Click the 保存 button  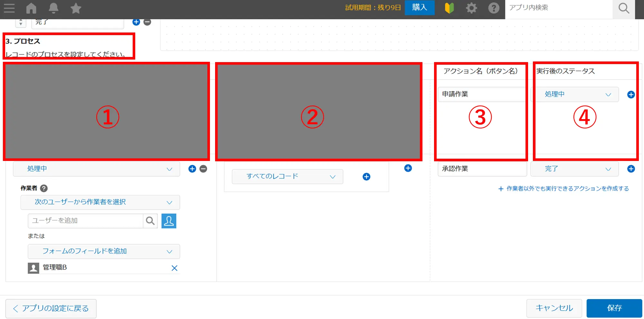[x=614, y=308]
